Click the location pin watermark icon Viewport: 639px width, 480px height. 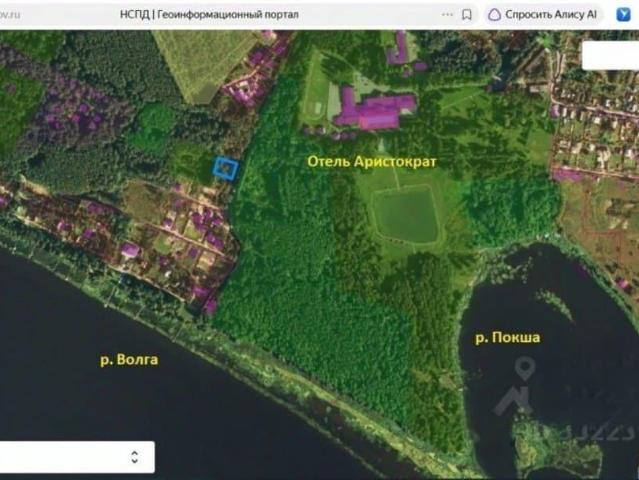[x=524, y=369]
